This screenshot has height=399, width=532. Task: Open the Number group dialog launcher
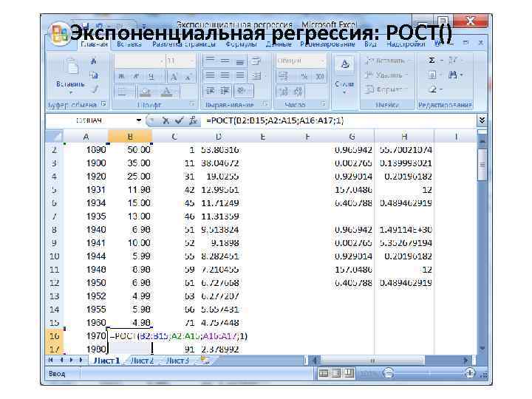[x=323, y=104]
